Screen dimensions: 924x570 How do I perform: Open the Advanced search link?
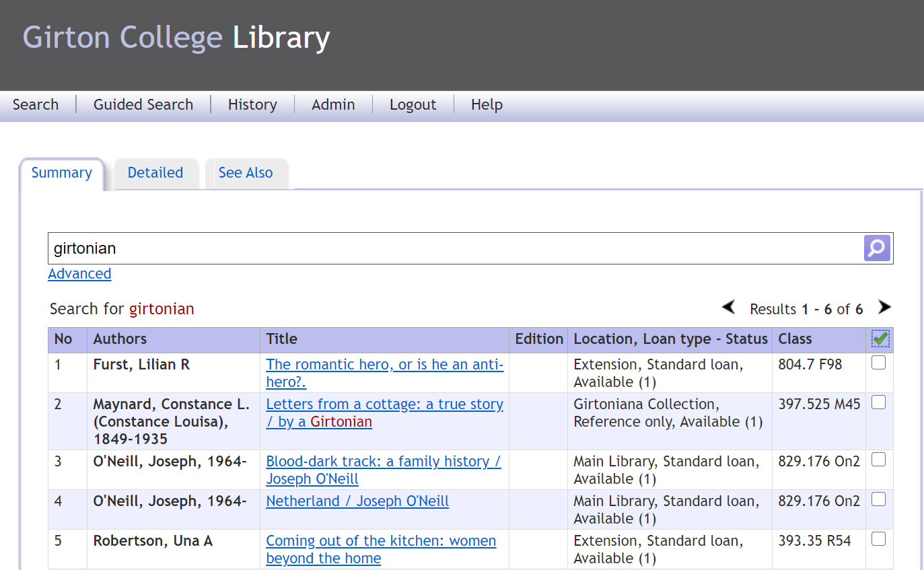79,274
